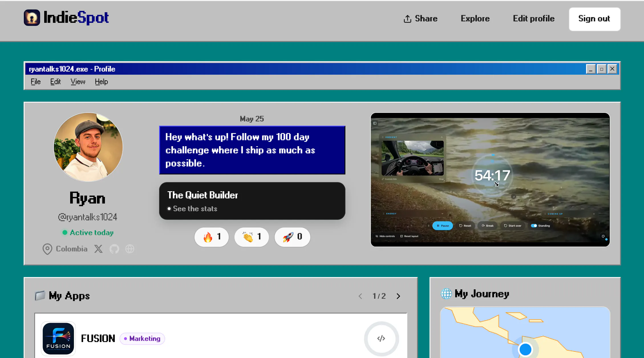Close the ryantalks1024.exe profile window

point(612,69)
